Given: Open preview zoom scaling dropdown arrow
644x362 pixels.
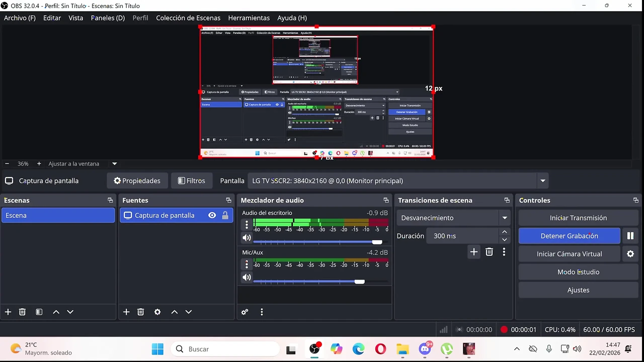Looking at the screenshot, I should [114, 163].
